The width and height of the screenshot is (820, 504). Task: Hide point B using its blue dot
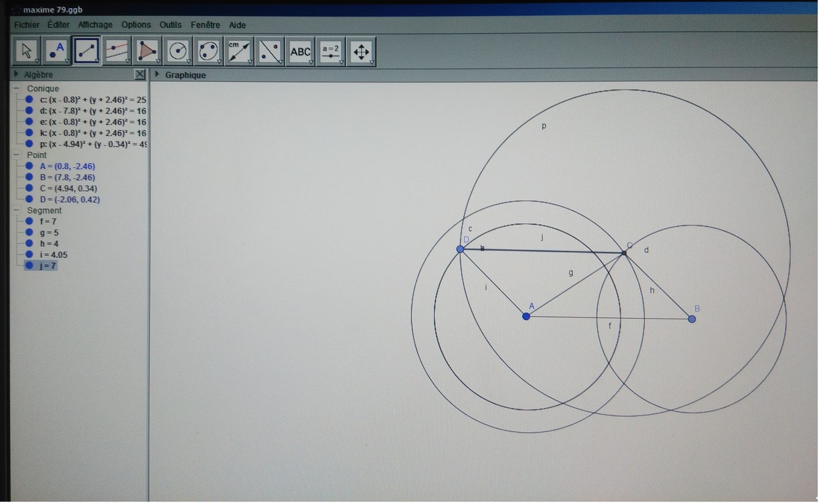point(29,177)
